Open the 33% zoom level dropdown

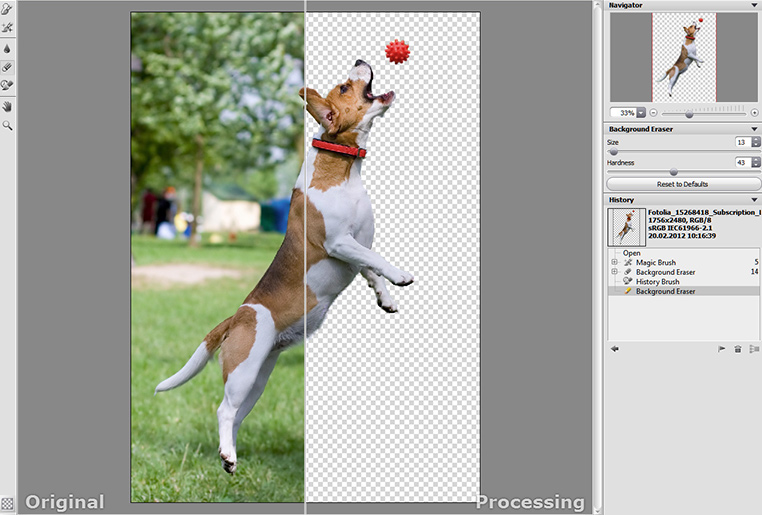point(640,113)
